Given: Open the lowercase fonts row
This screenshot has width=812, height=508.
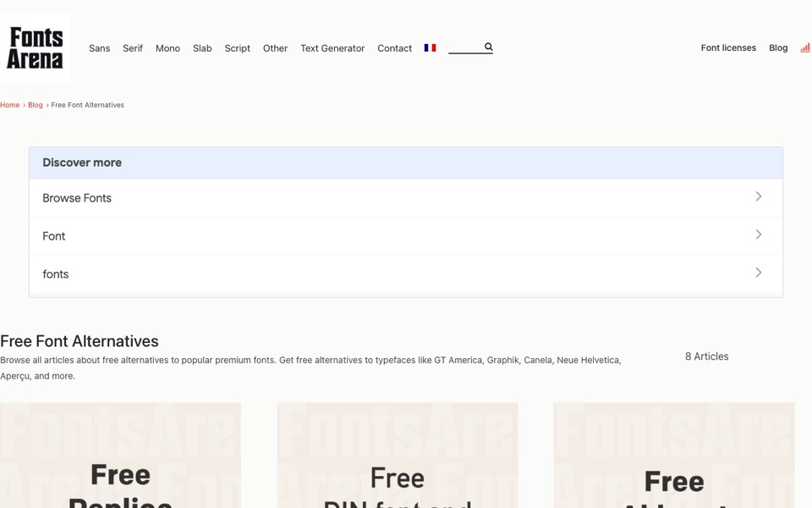Looking at the screenshot, I should click(x=406, y=274).
